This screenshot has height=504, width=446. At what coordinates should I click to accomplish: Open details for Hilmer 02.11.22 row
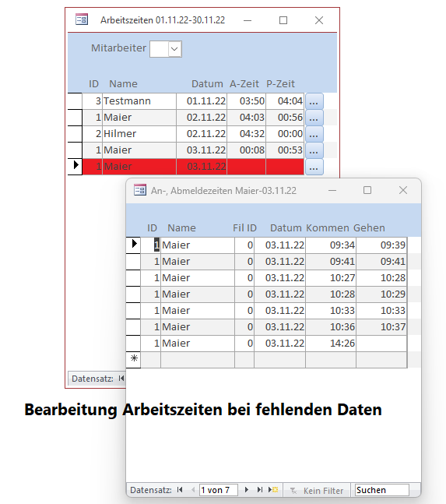[x=314, y=134]
